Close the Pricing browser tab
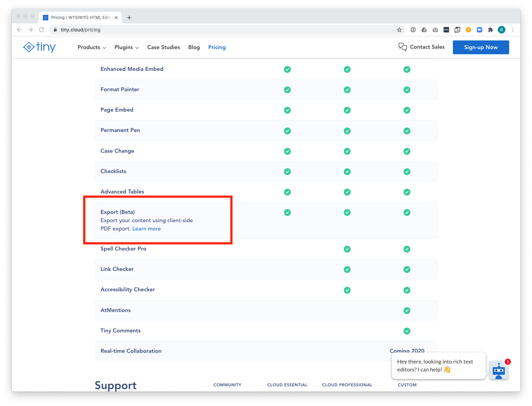The image size is (532, 406). click(x=116, y=18)
